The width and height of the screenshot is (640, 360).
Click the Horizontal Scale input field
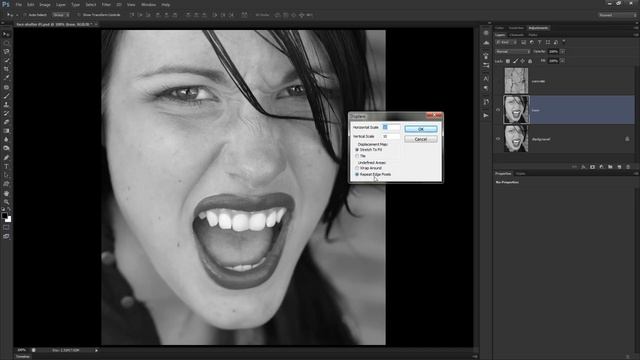tap(391, 127)
